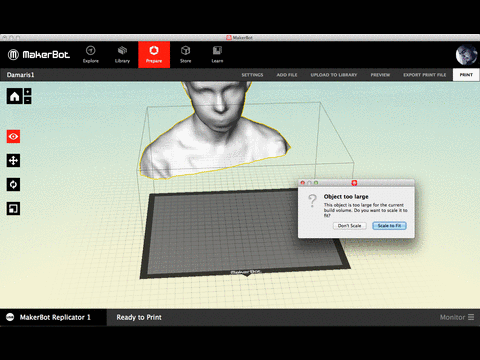Click Don't Scale in the dialog
480x360 pixels.
tap(350, 226)
